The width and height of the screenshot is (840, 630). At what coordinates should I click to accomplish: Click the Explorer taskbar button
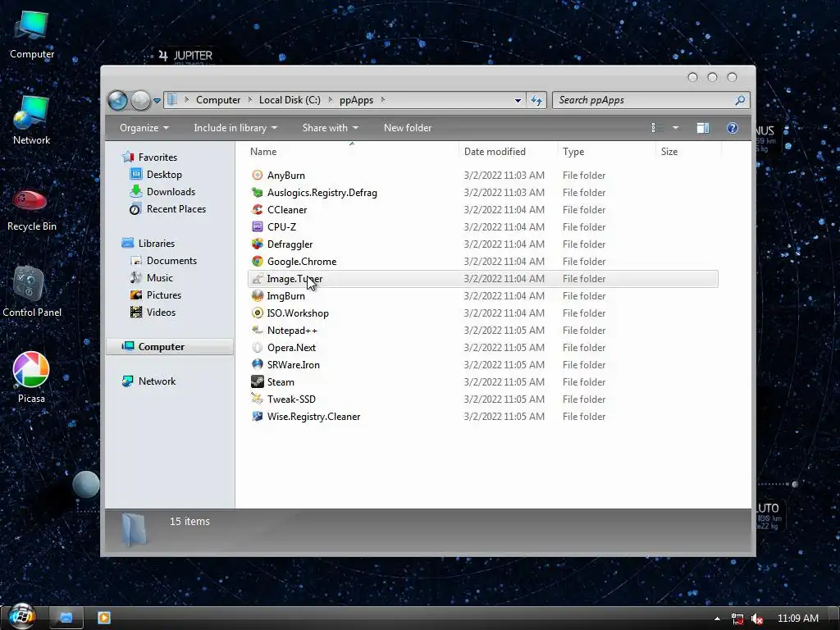pyautogui.click(x=66, y=618)
